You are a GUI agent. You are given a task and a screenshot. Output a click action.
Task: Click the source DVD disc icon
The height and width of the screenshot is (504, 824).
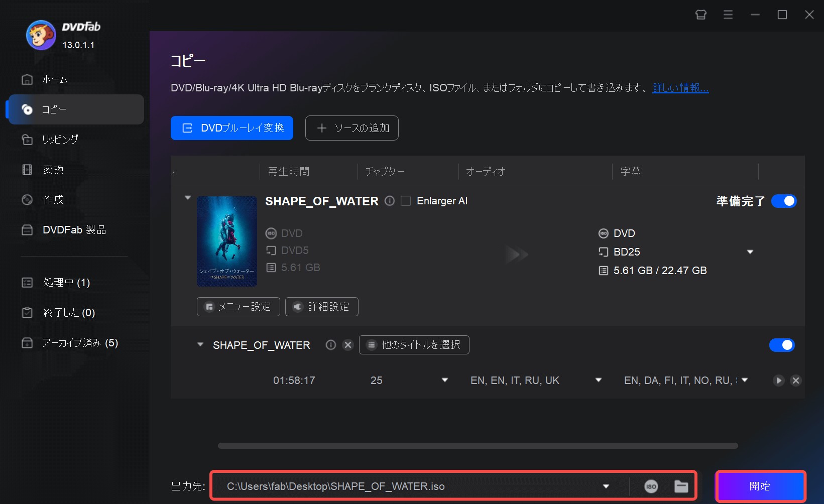271,233
